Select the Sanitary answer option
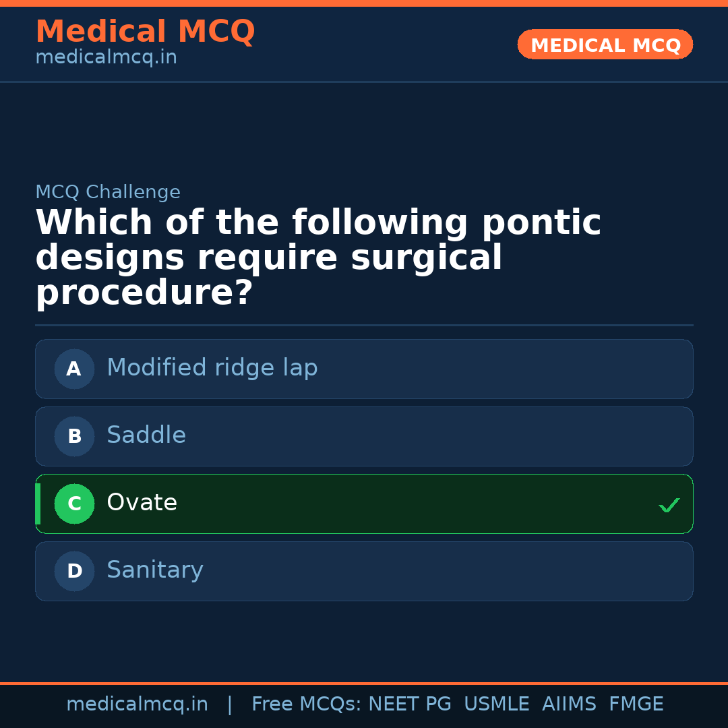 pyautogui.click(x=364, y=571)
